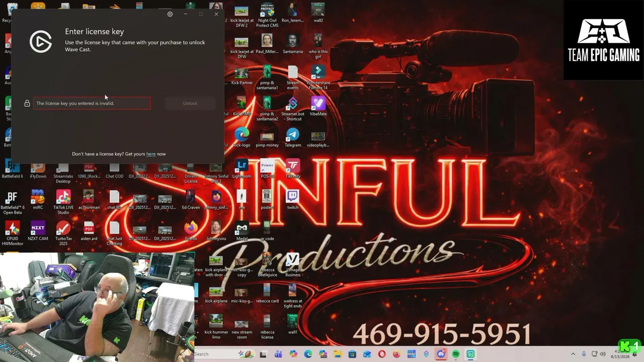Open 'Santamaria' image thumbnail

[293, 44]
